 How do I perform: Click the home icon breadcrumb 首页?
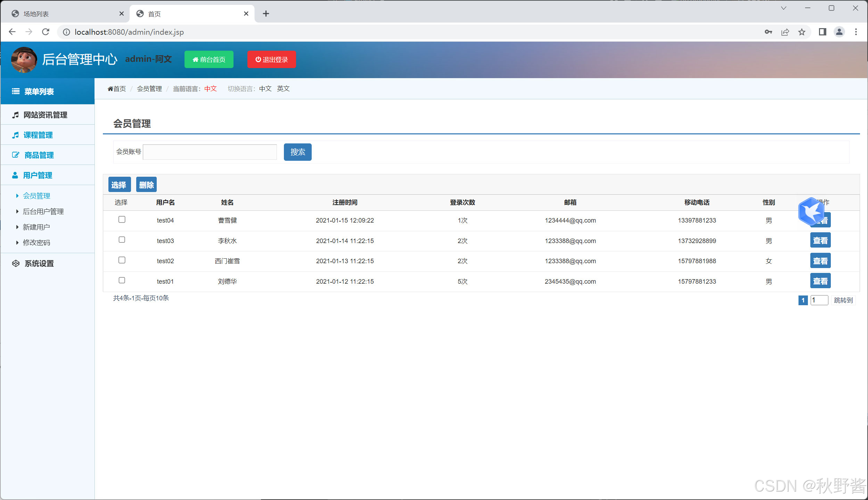(117, 89)
